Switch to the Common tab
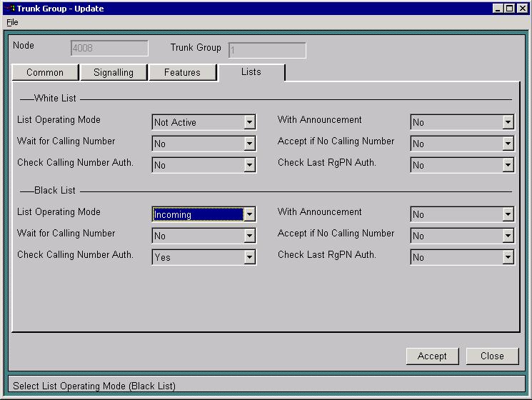The image size is (532, 400). pyautogui.click(x=45, y=72)
